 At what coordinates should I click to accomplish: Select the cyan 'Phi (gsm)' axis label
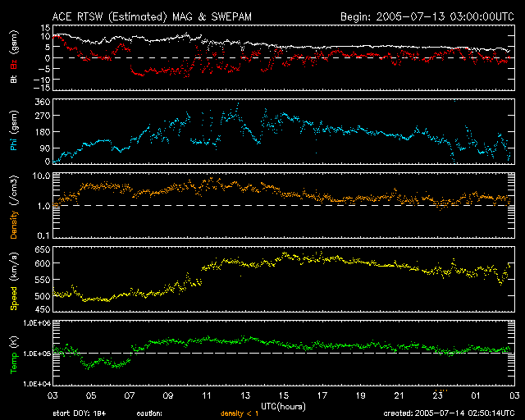pos(14,130)
